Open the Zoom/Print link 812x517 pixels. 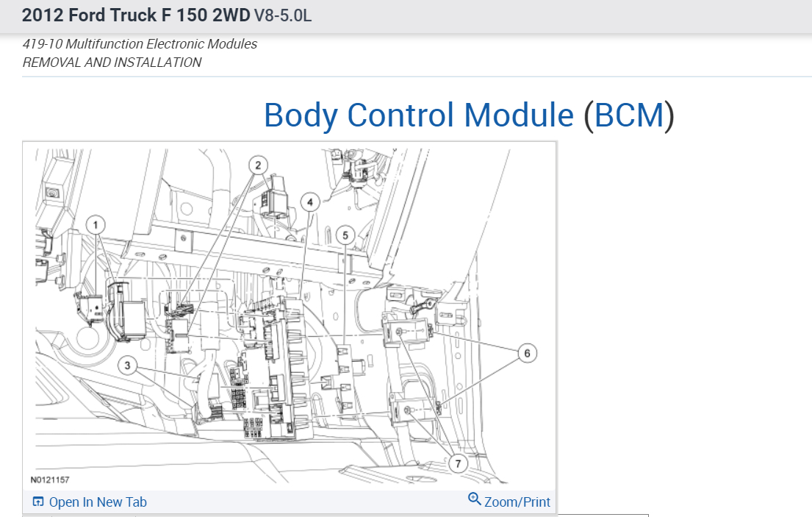click(516, 502)
